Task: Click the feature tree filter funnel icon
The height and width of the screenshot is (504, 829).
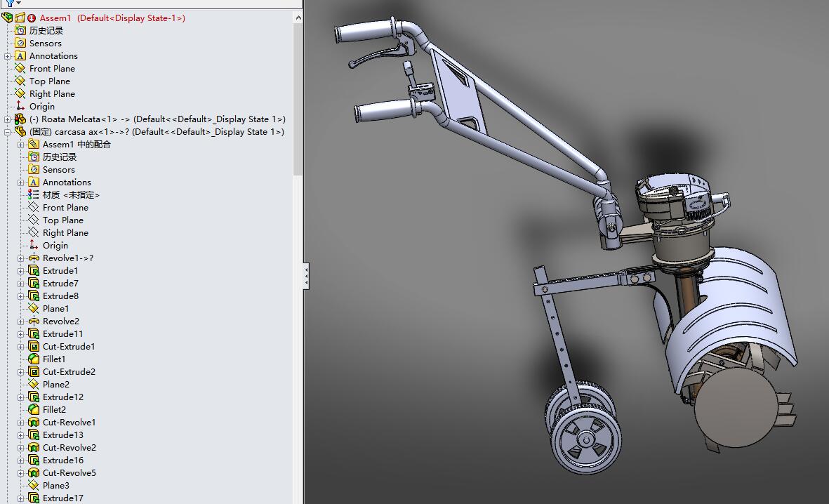Action: coord(10,4)
